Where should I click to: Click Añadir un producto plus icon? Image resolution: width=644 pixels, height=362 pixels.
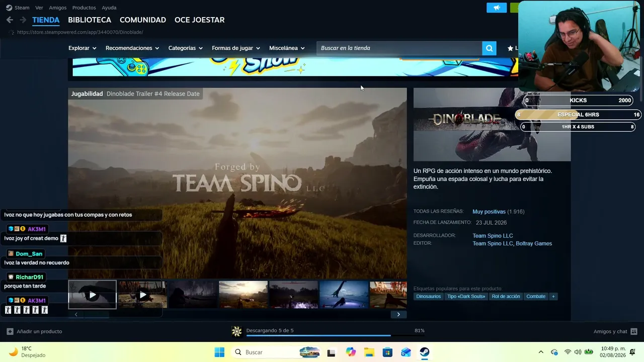[x=10, y=332]
